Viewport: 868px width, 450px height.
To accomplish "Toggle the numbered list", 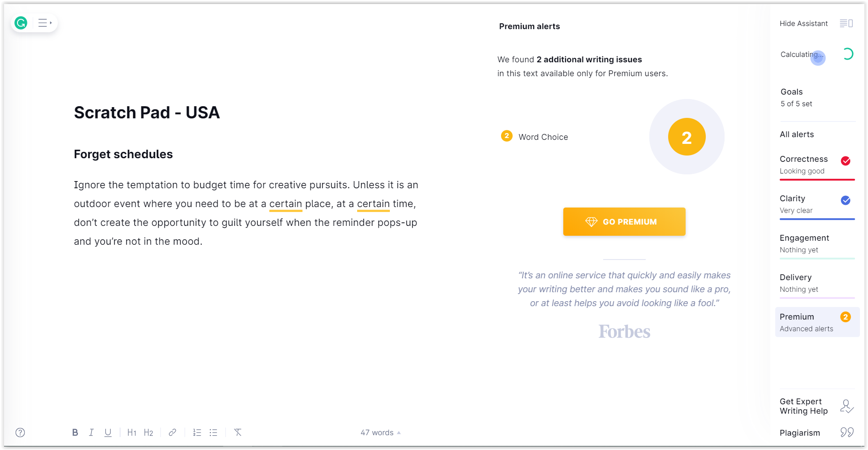I will tap(197, 433).
